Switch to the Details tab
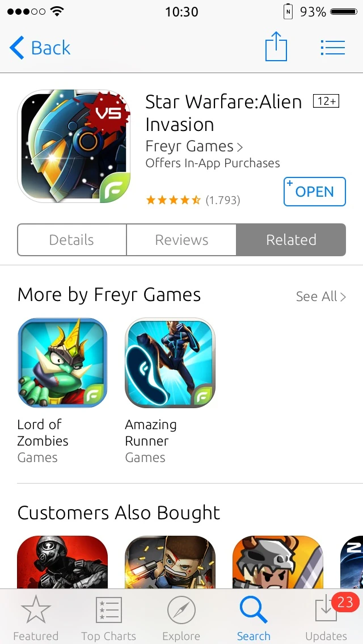 pos(71,240)
